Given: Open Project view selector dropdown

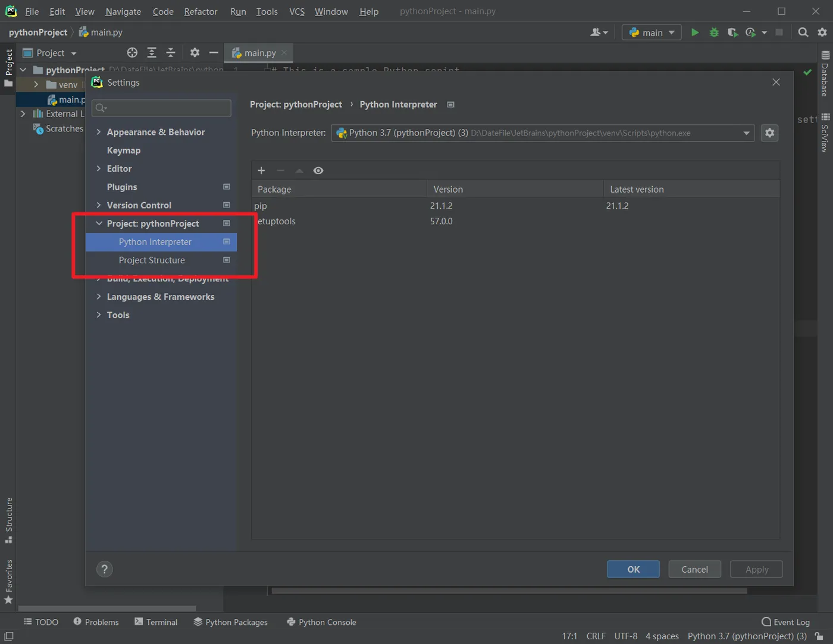Looking at the screenshot, I should tap(50, 53).
